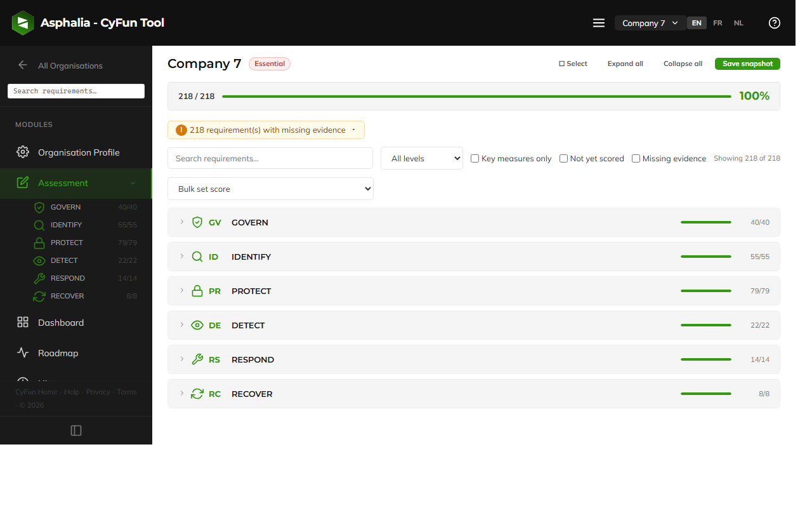Switch language to FR
The image size is (812, 508).
coord(717,22)
